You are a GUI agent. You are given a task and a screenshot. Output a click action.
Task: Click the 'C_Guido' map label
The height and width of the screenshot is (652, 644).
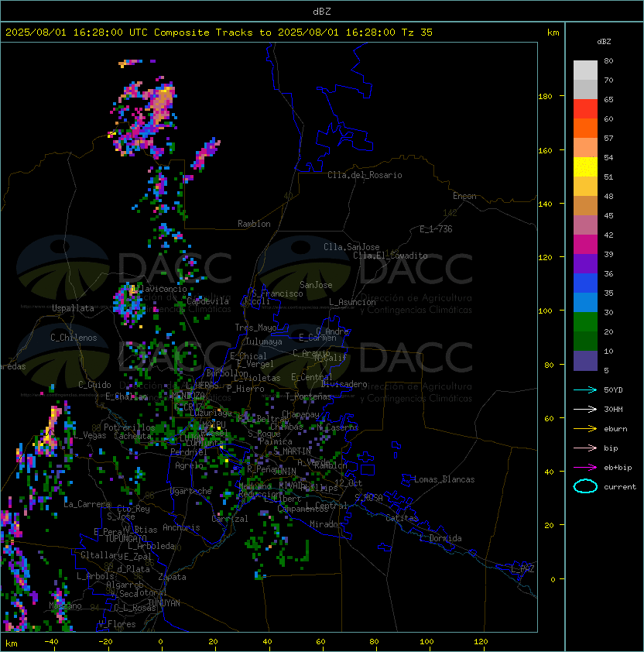click(x=94, y=385)
